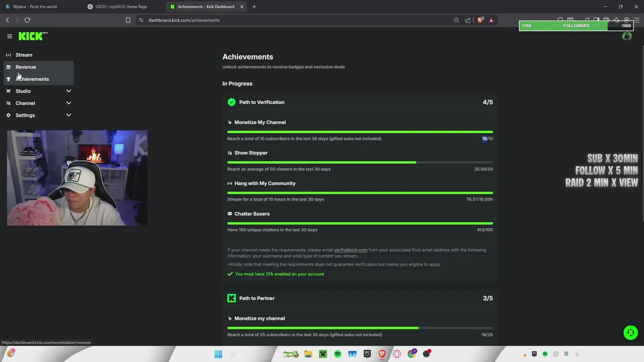
Task: Click the Path to Partner heading
Action: [x=257, y=298]
